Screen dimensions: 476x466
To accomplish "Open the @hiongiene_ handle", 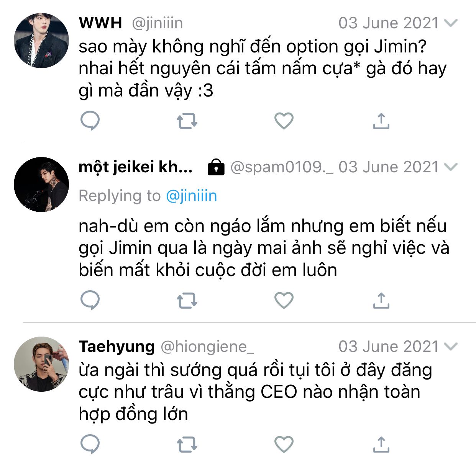I will pyautogui.click(x=207, y=347).
